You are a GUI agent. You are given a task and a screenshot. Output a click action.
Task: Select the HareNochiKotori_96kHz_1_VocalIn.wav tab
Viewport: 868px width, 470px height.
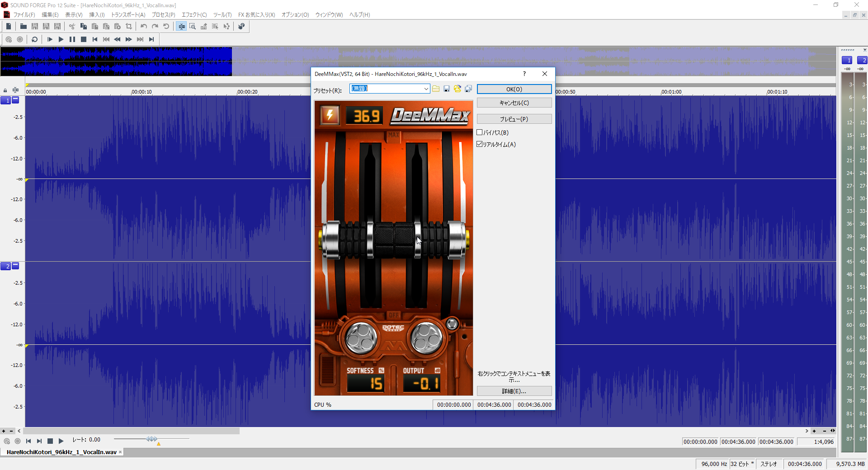(61, 452)
